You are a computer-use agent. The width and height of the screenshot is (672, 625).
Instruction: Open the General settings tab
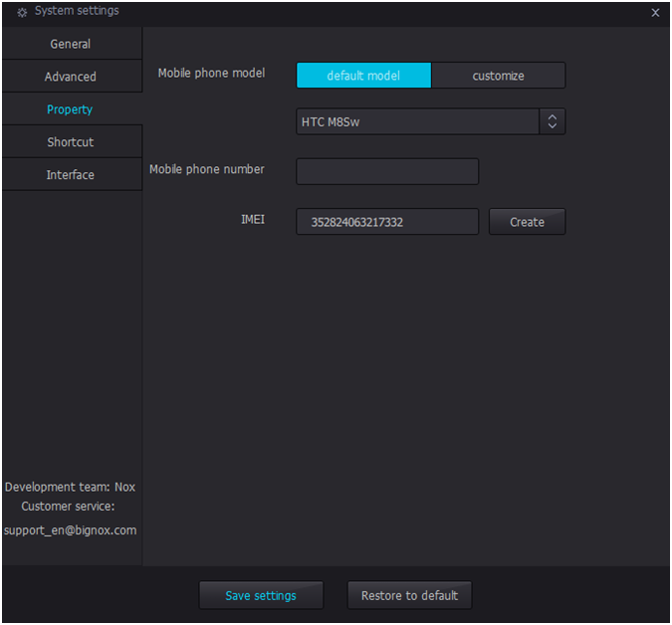click(71, 44)
